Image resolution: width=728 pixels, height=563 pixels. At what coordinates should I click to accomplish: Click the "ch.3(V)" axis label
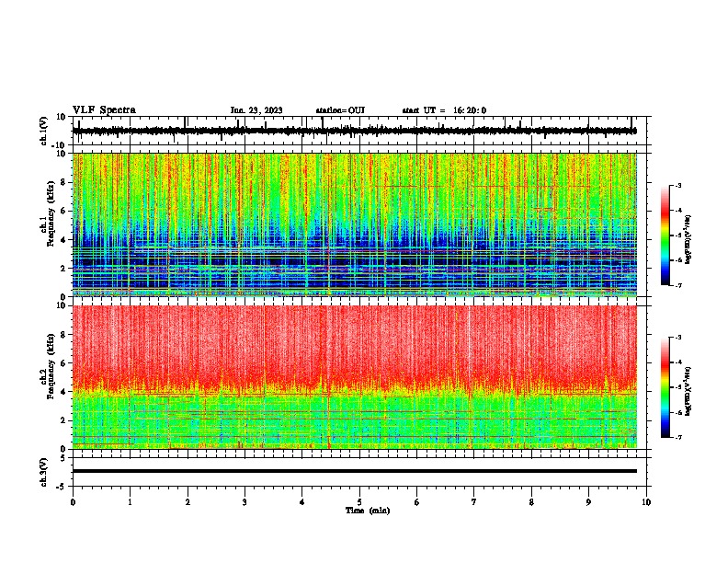point(44,472)
